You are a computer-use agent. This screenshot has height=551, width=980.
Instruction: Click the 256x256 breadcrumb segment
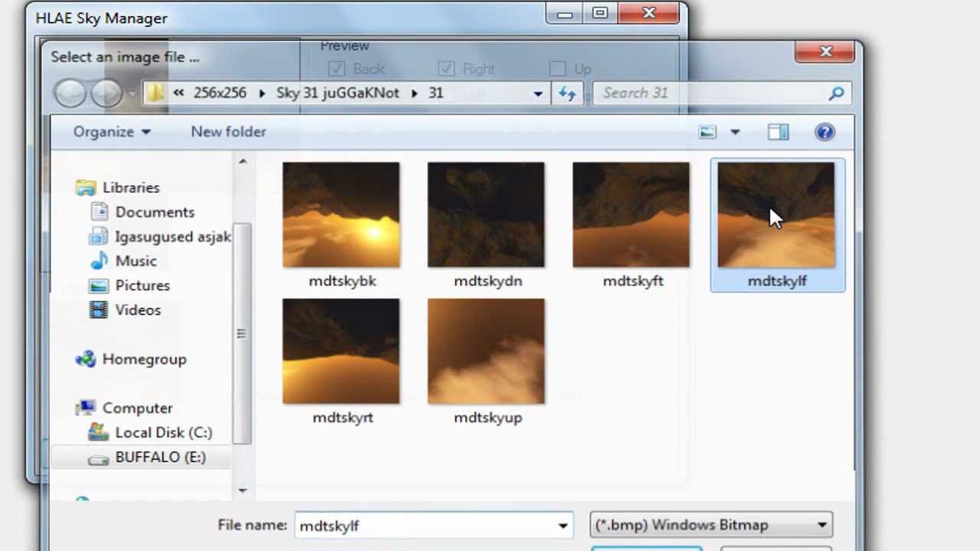click(220, 93)
